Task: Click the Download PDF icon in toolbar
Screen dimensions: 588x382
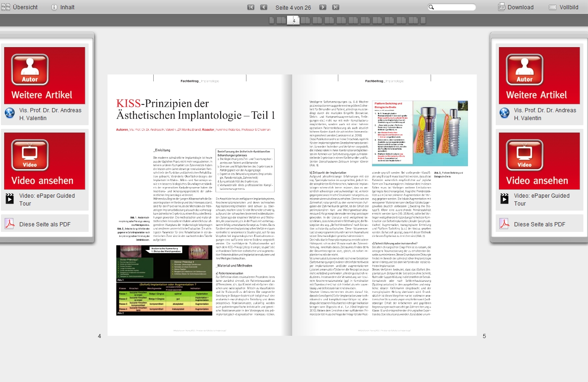Action: click(x=502, y=7)
